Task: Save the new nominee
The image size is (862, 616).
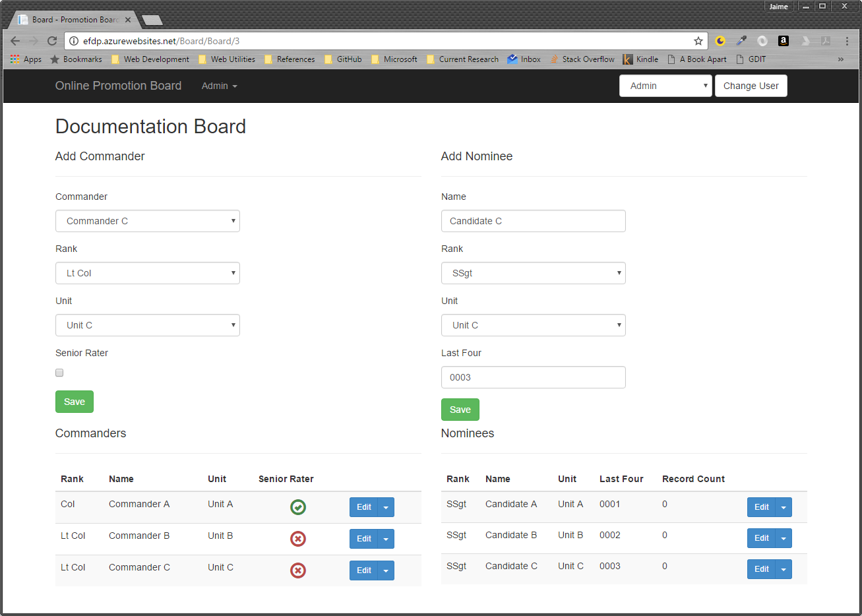Action: [x=460, y=410]
